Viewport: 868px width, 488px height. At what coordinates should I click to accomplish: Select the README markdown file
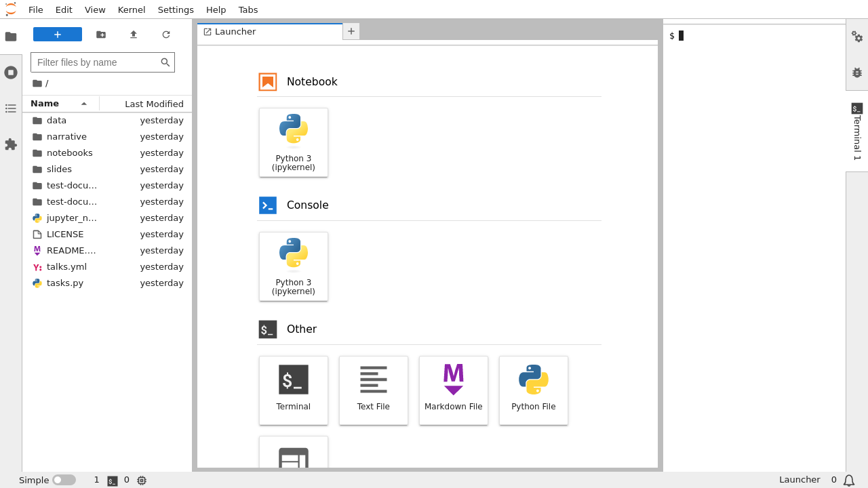click(107, 251)
